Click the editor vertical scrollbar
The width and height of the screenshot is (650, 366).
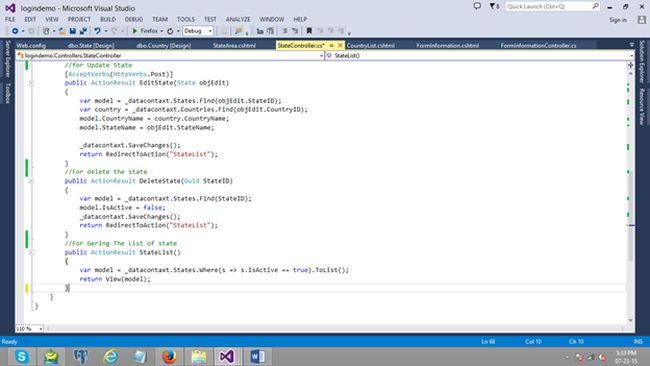point(631,196)
